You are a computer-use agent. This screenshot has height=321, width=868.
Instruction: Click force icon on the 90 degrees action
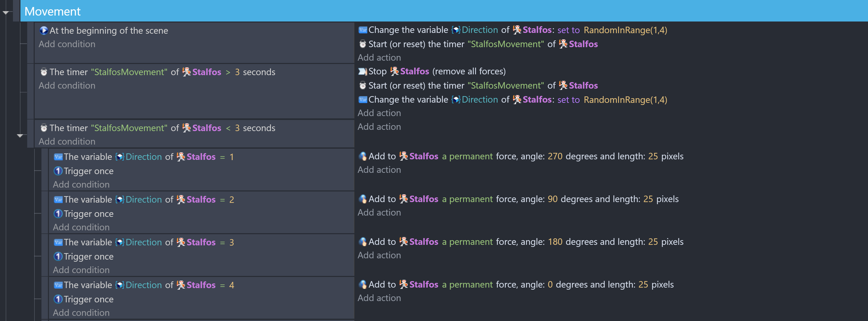coord(363,199)
